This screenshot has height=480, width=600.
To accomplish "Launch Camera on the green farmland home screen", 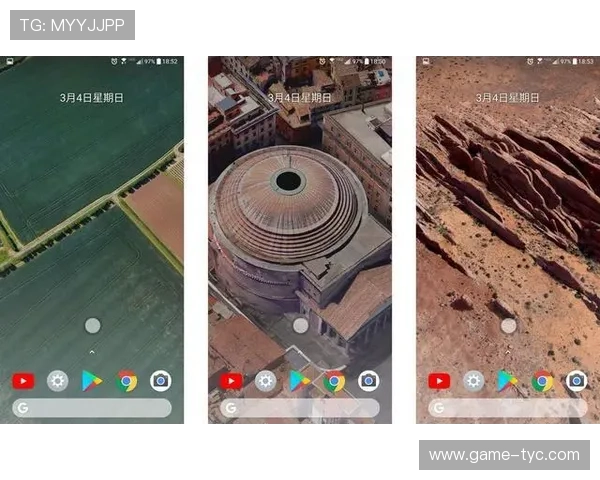I will 161,381.
